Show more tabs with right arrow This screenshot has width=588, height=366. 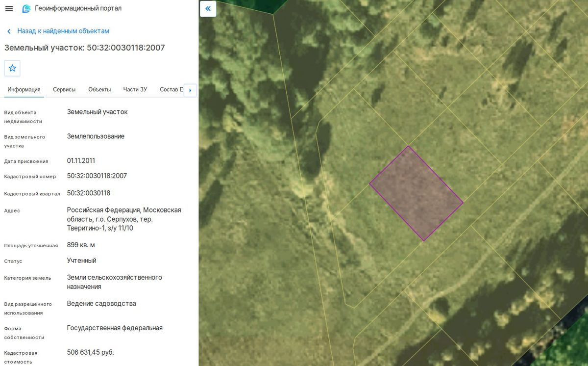point(190,90)
